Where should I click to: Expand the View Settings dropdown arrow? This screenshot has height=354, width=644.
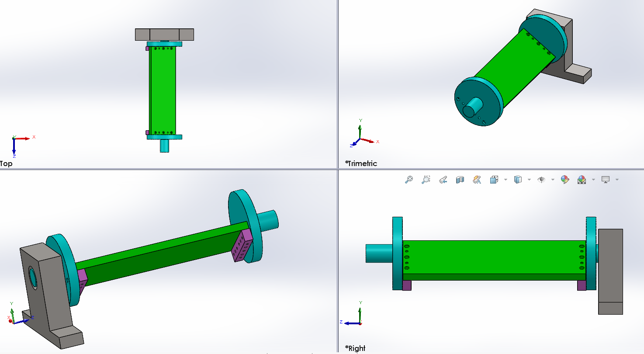pos(617,180)
